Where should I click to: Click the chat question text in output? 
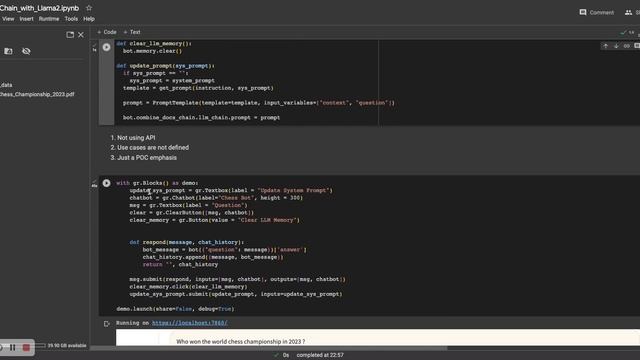click(240, 342)
